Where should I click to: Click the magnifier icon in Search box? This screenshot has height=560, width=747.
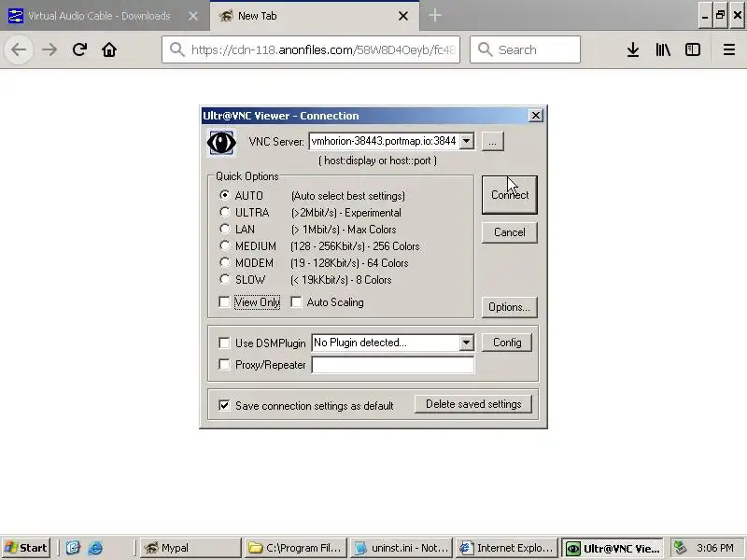pyautogui.click(x=485, y=49)
